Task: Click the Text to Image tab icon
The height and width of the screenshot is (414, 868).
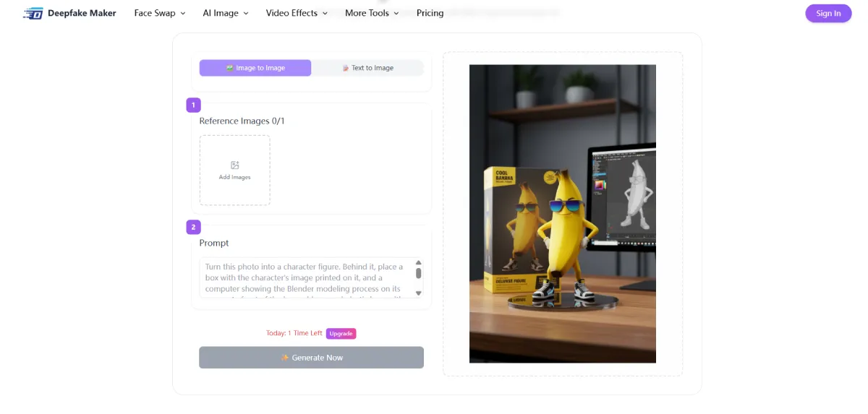Action: click(x=346, y=68)
